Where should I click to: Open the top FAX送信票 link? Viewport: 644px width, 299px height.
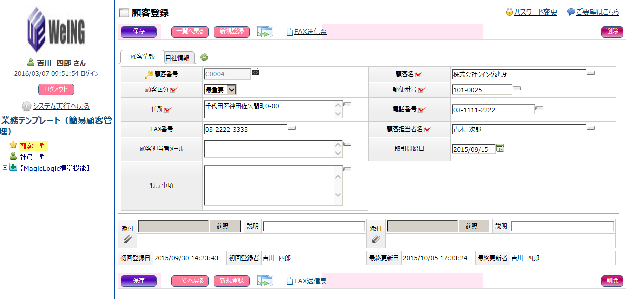point(310,32)
